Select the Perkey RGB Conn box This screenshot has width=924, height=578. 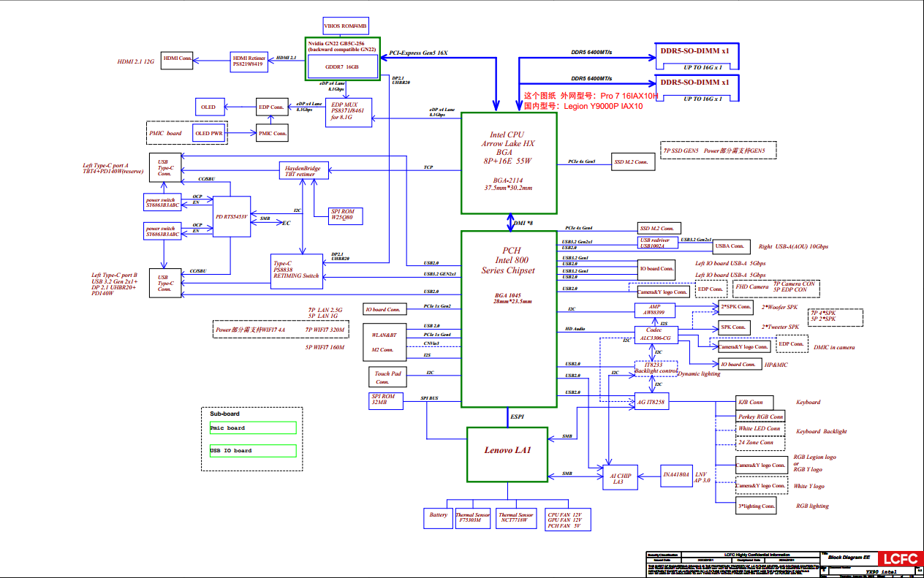point(760,416)
